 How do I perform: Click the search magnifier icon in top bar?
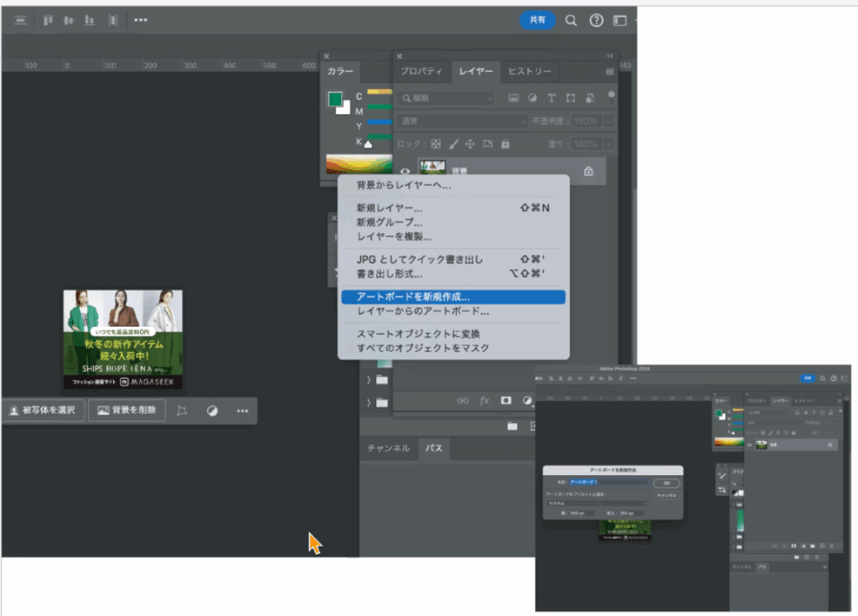571,20
